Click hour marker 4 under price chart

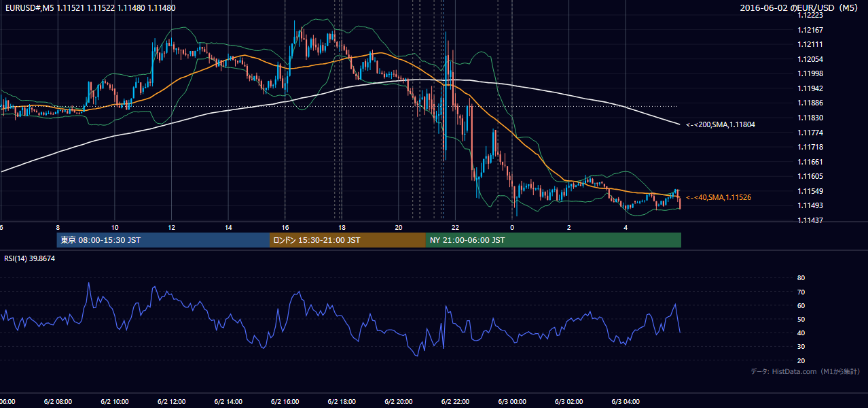626,227
